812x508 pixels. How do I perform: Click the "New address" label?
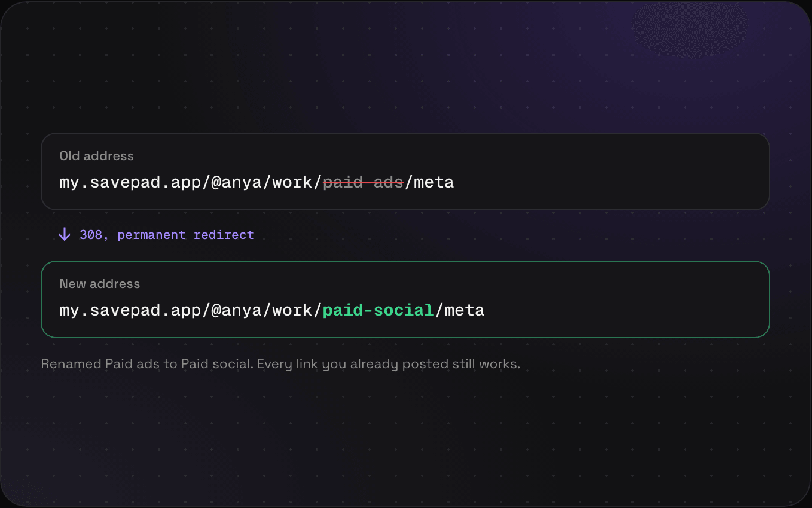click(100, 284)
